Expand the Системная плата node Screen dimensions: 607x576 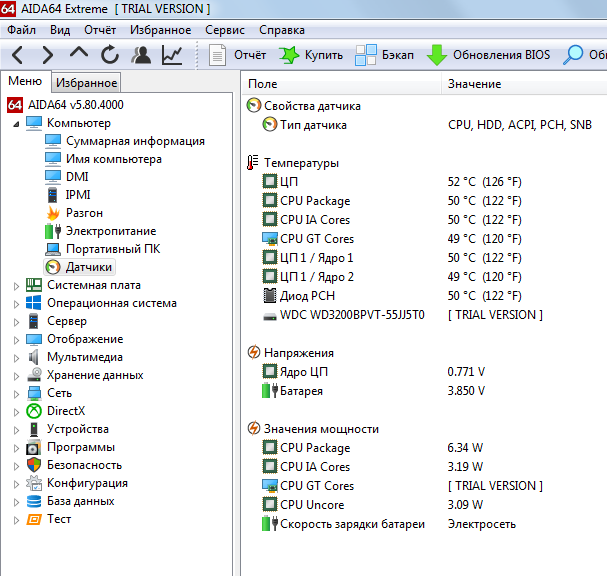point(16,286)
